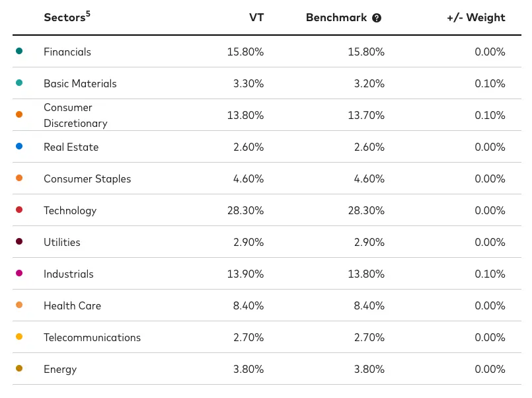
Task: Click the VT column header
Action: click(256, 18)
